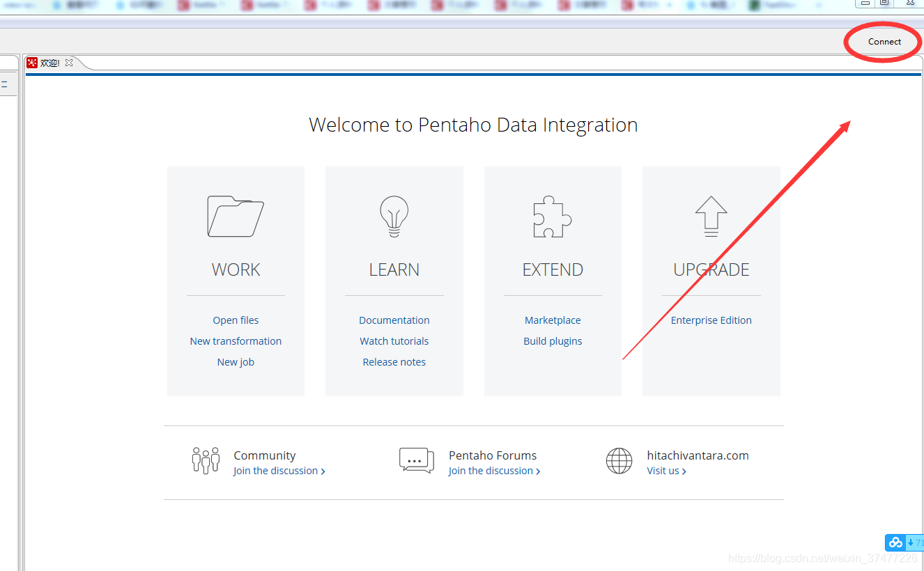Click the EXTEND puzzle piece icon
Image resolution: width=924 pixels, height=571 pixels.
553,217
